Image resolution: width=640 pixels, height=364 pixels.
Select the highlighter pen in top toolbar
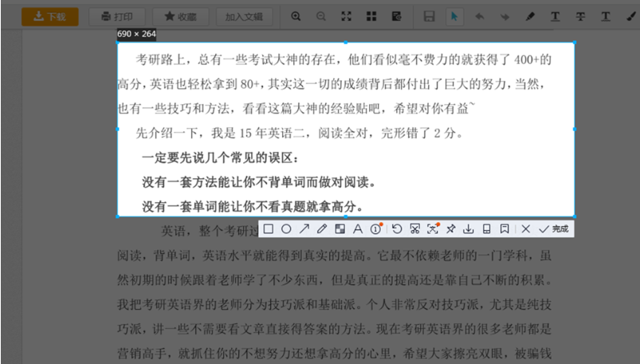click(530, 16)
